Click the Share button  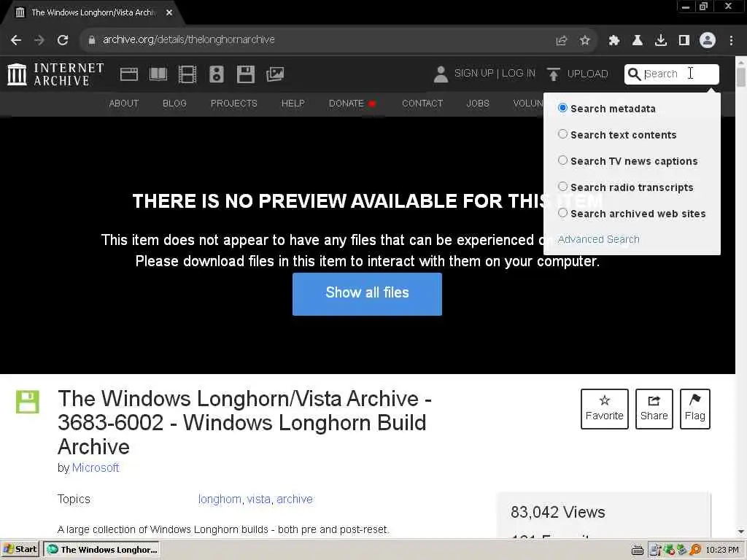(654, 409)
